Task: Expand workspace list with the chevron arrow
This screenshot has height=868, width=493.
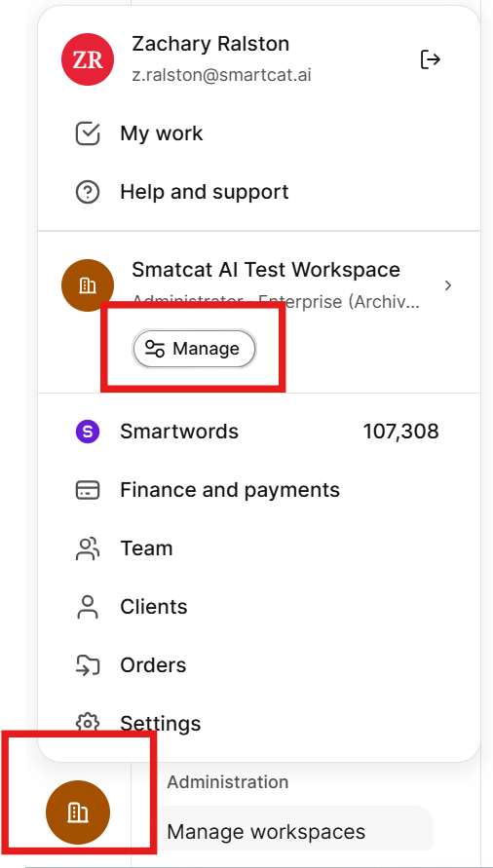Action: [x=448, y=285]
